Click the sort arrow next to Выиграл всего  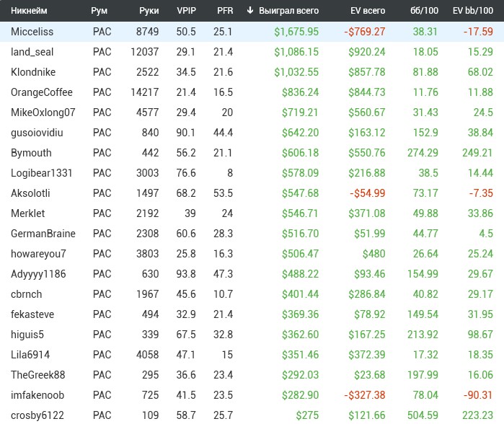click(250, 10)
